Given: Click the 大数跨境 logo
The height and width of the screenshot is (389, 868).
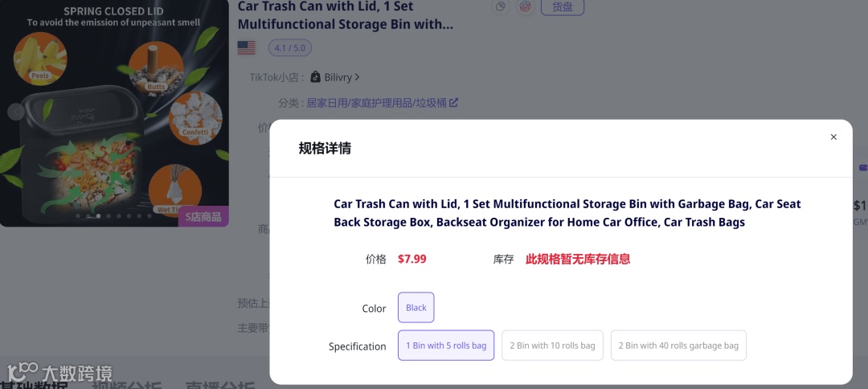Looking at the screenshot, I should [59, 374].
